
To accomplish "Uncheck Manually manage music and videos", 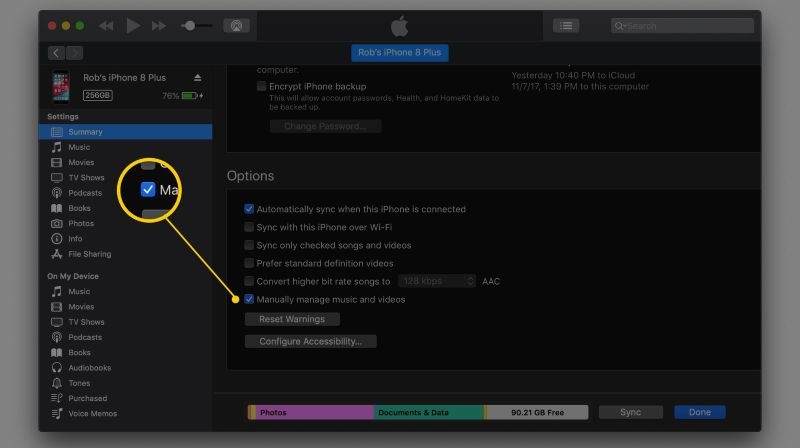I will pyautogui.click(x=249, y=299).
